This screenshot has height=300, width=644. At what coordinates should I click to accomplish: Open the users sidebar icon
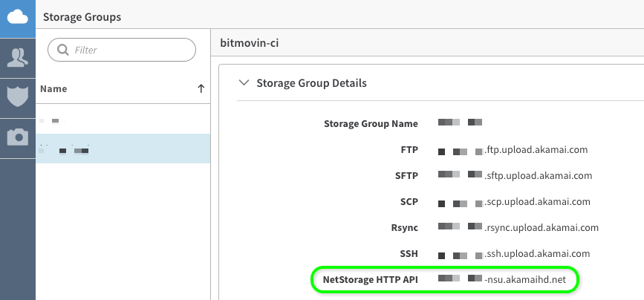(x=17, y=56)
